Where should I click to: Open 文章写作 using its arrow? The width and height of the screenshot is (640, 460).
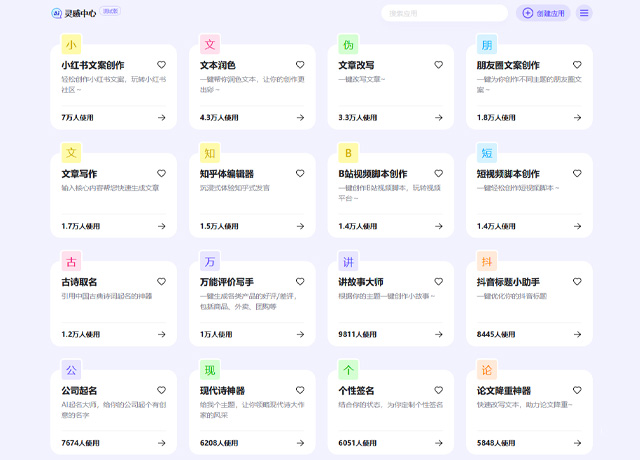[x=161, y=226]
